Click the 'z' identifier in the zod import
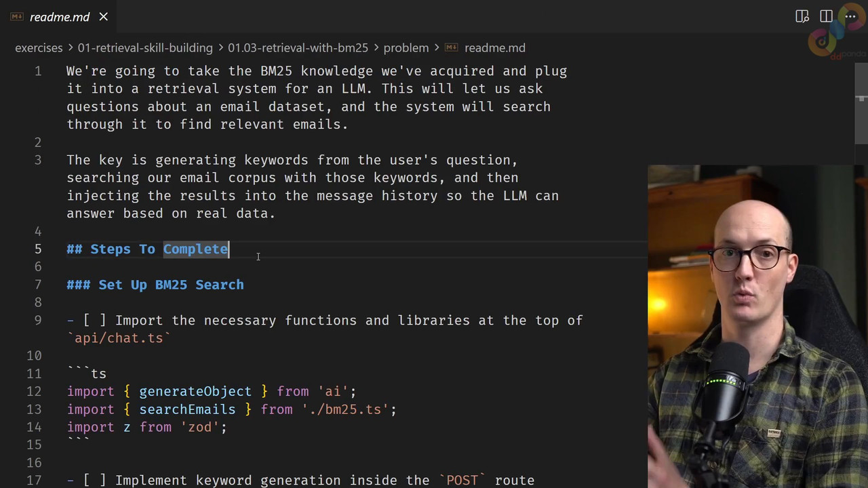This screenshot has height=488, width=868. point(127,427)
